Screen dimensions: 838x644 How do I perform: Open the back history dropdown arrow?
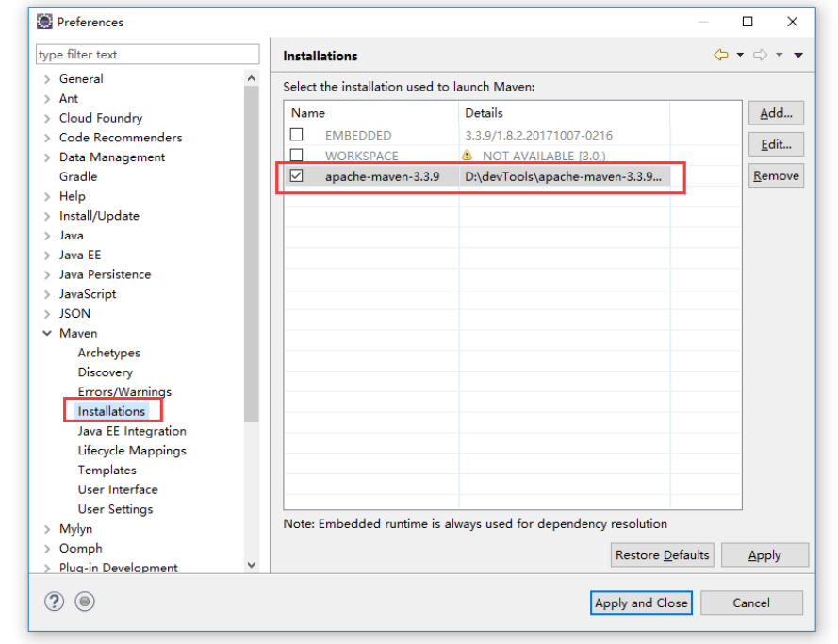tap(740, 55)
